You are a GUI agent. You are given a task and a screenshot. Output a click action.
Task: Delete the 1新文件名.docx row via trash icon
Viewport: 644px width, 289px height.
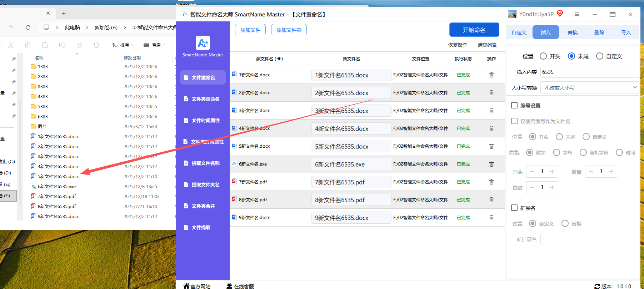pos(491,75)
